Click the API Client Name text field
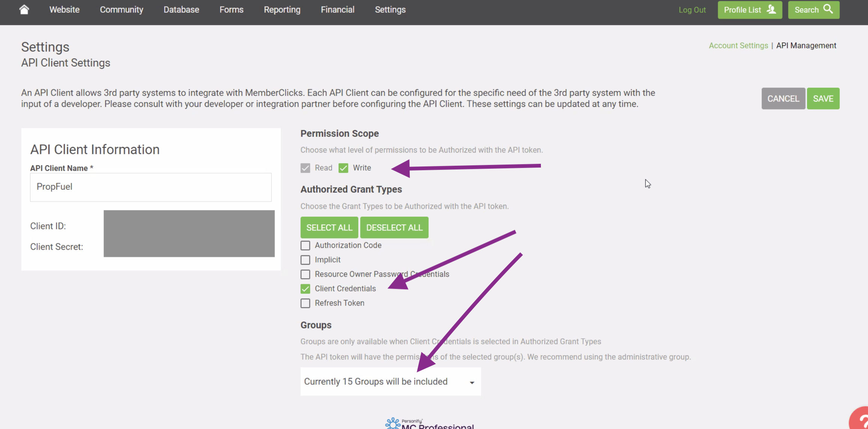Image resolution: width=868 pixels, height=429 pixels. click(x=150, y=187)
